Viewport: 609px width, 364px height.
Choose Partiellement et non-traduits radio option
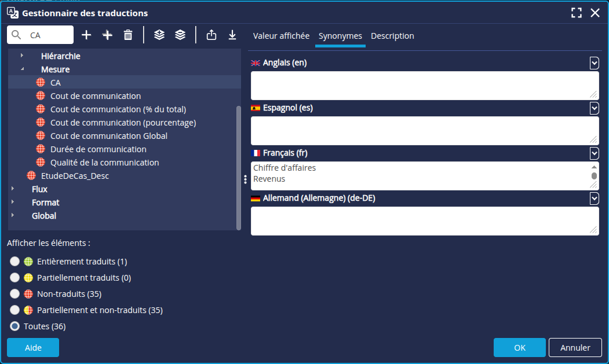(x=15, y=310)
